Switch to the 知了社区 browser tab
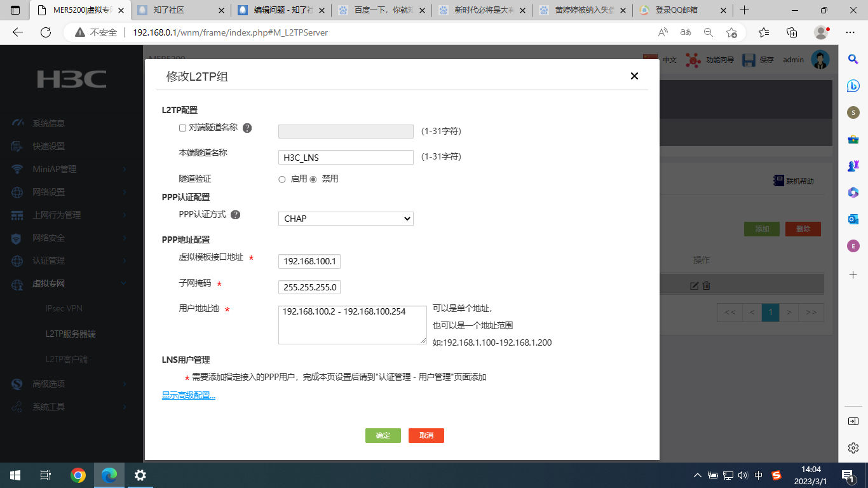 pyautogui.click(x=181, y=10)
